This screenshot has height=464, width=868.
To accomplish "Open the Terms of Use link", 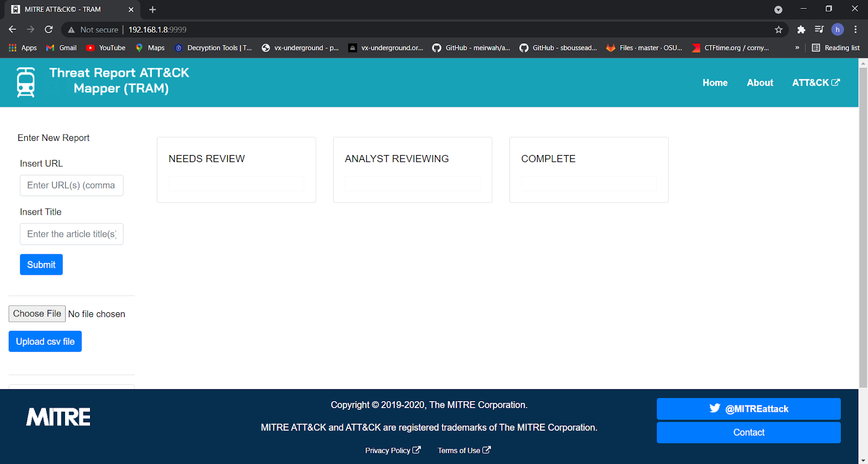I will point(464,450).
